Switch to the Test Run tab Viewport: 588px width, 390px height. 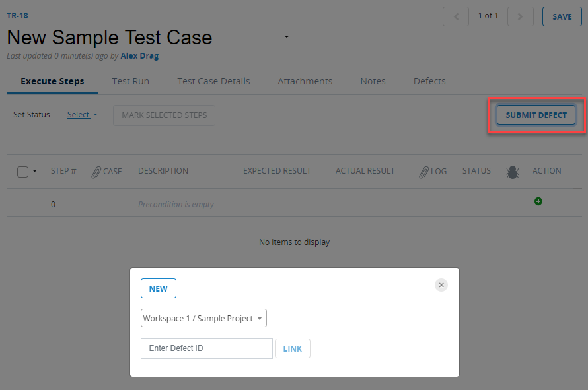click(131, 81)
